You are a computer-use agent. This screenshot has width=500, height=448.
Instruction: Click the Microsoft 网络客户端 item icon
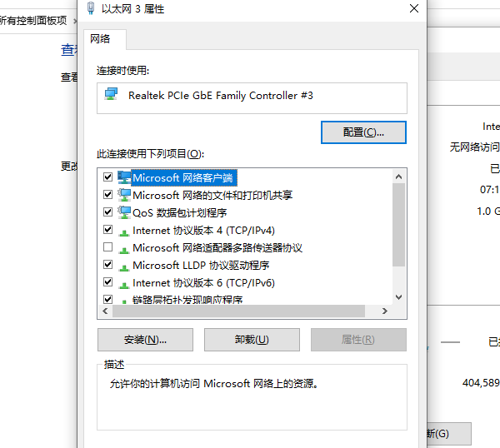124,177
